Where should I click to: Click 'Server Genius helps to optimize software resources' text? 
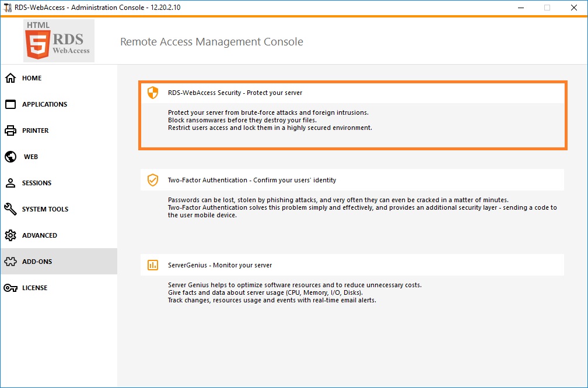(x=295, y=285)
